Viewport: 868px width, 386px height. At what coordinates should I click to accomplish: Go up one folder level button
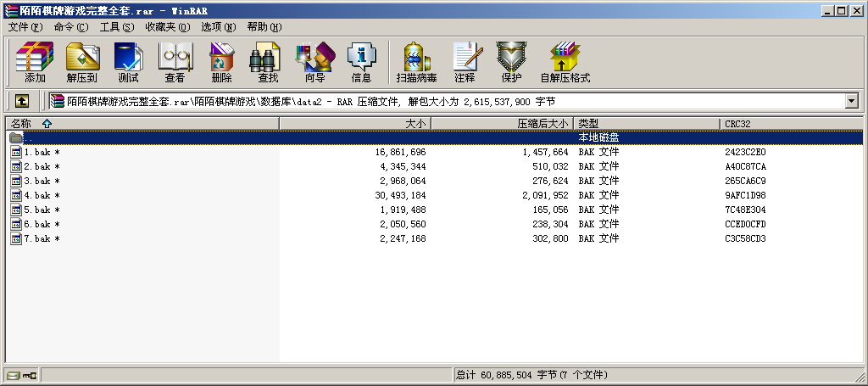click(x=21, y=101)
